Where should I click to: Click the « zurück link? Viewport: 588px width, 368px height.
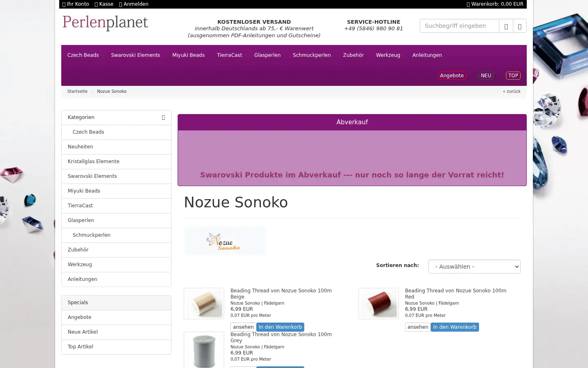(512, 92)
